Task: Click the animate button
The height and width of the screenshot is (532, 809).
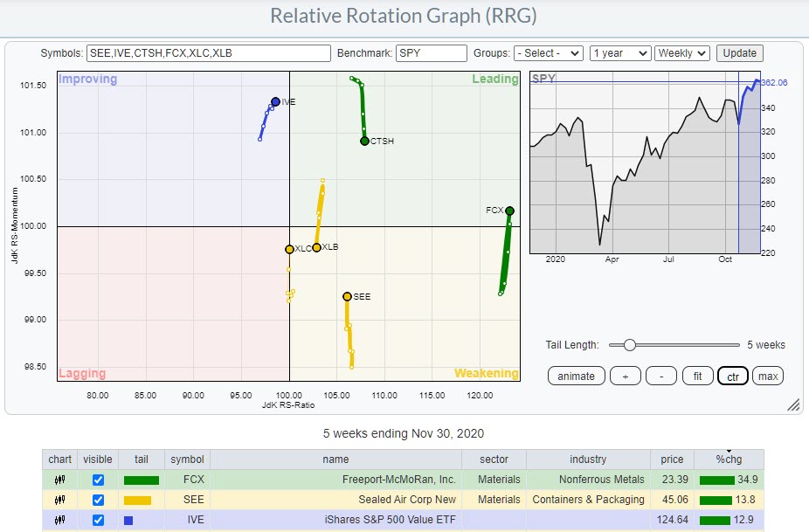Action: point(576,377)
